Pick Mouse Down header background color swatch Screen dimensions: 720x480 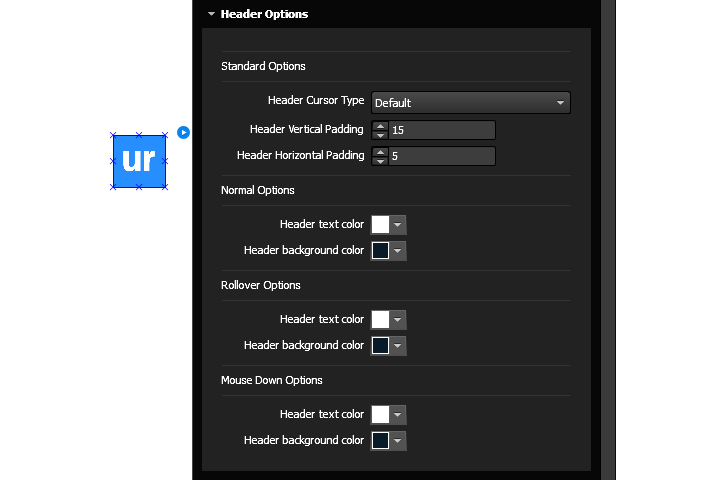pos(380,441)
